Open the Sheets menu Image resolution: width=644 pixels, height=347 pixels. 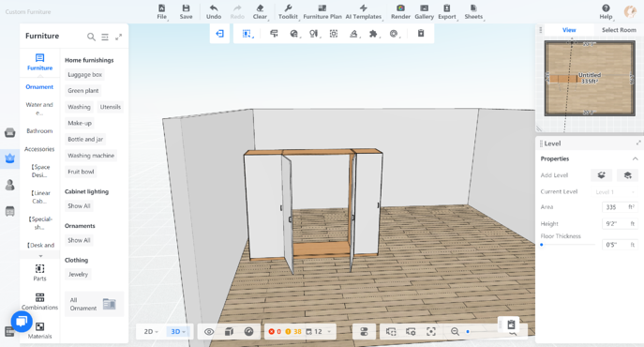point(473,12)
